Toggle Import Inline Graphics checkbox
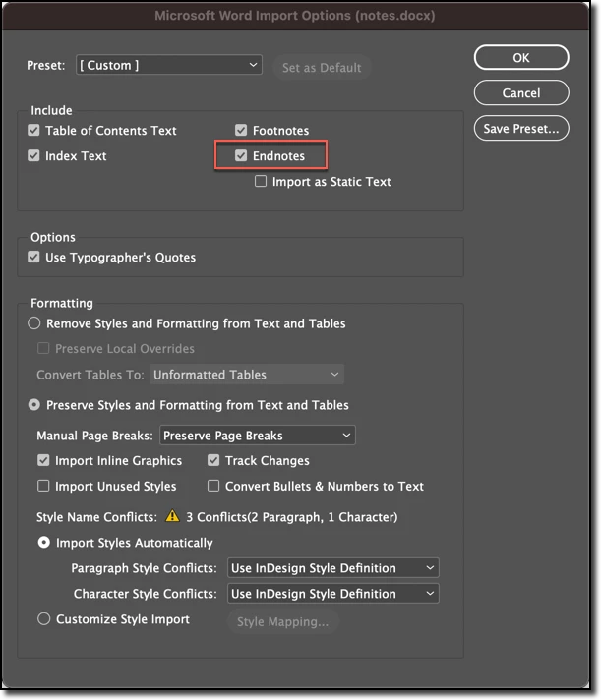The image size is (601, 700). coord(43,461)
